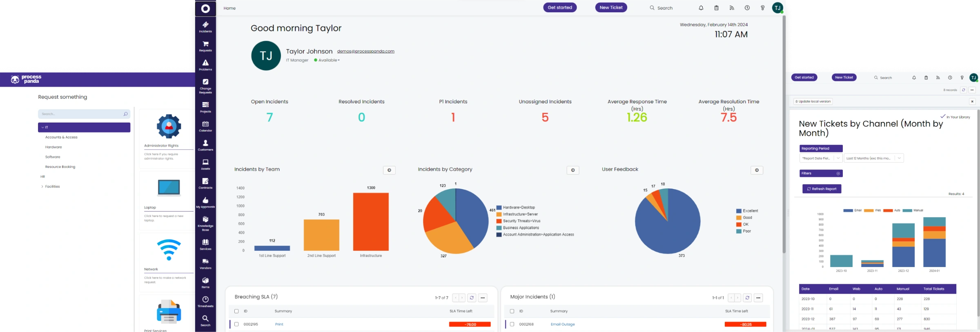Open Change Requests in sidebar

(205, 86)
